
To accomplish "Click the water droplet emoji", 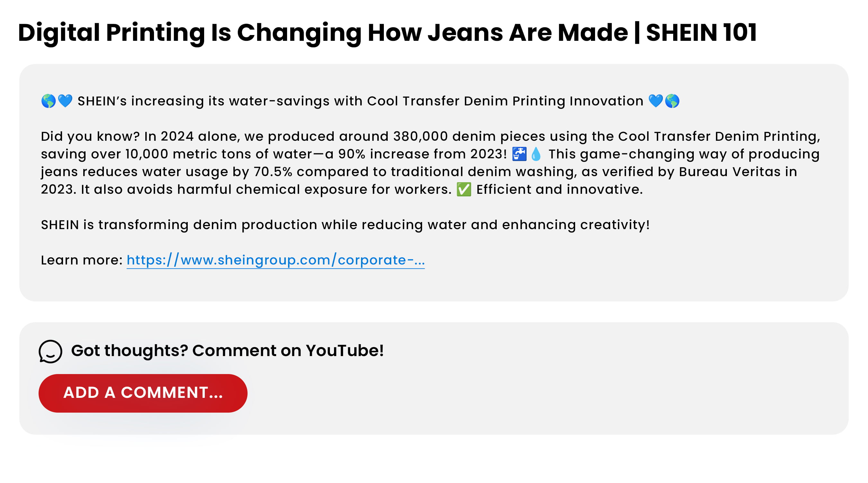I will pyautogui.click(x=536, y=154).
